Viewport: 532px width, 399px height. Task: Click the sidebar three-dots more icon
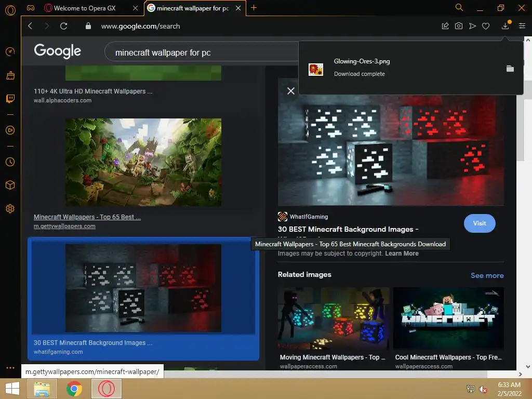[10, 368]
